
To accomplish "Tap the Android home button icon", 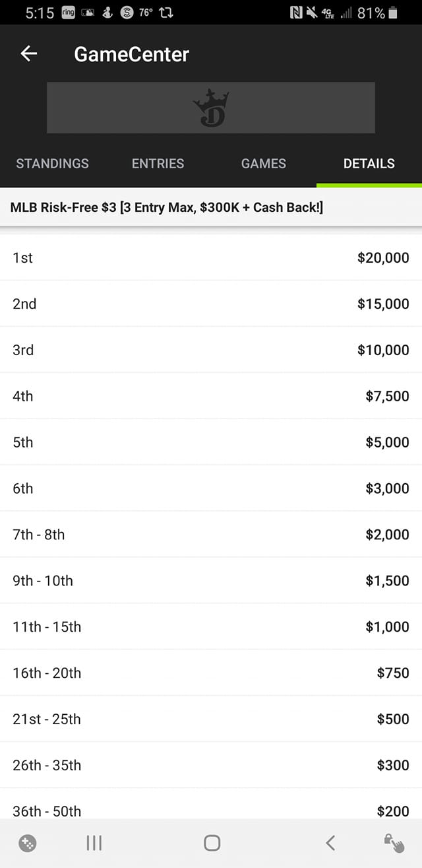I will [x=212, y=843].
